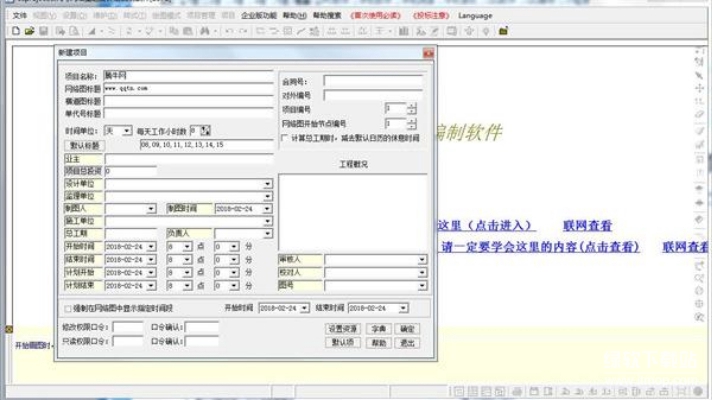Screen dimensions: 712x400
Task: Enable 计算总工期时减去休息时间 checkbox
Action: point(284,138)
